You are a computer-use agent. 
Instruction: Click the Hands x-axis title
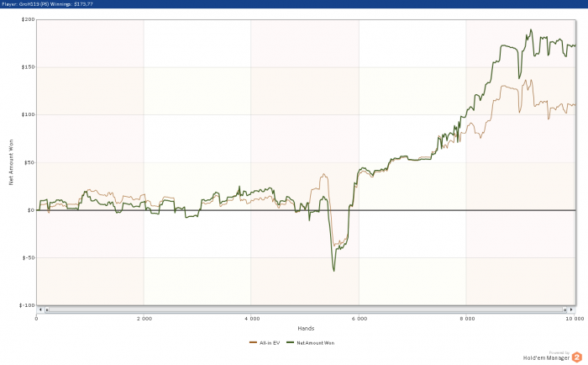(306, 329)
